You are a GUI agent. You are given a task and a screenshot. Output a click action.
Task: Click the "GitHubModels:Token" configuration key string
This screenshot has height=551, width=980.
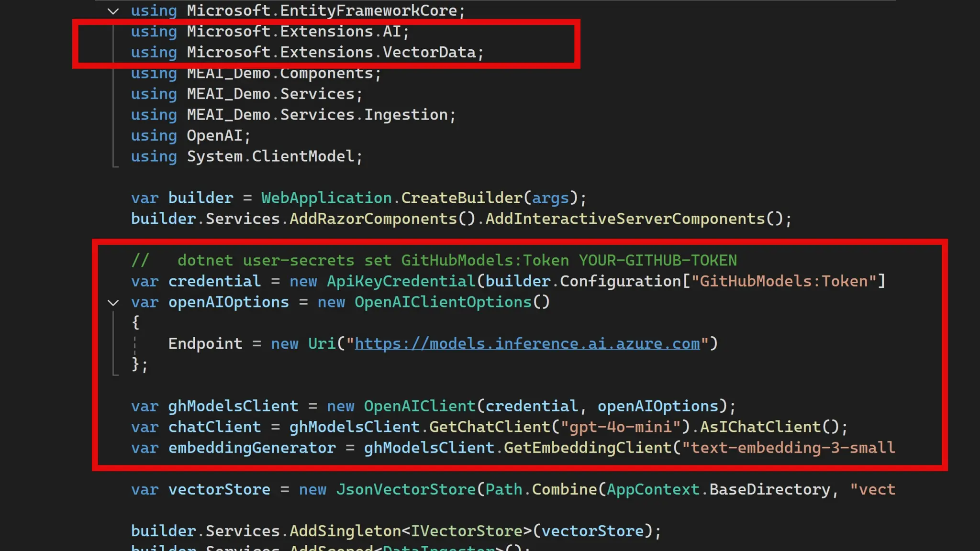point(784,281)
